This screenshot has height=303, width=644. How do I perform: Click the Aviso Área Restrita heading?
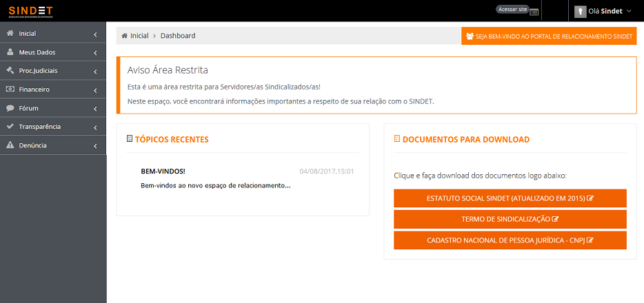click(168, 70)
